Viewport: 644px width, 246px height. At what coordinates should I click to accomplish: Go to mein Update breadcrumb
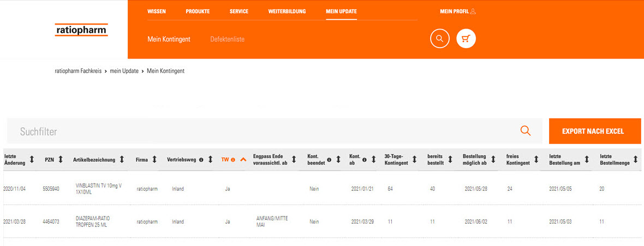124,71
